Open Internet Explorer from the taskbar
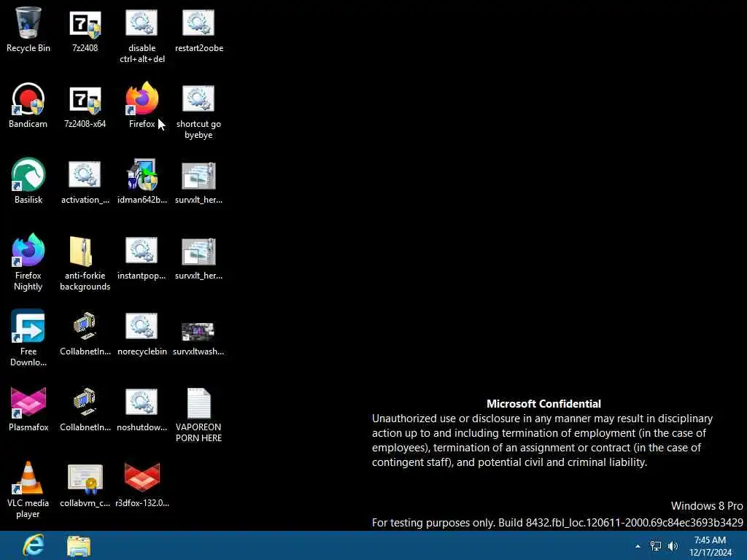Viewport: 747px width, 560px height. (x=34, y=545)
